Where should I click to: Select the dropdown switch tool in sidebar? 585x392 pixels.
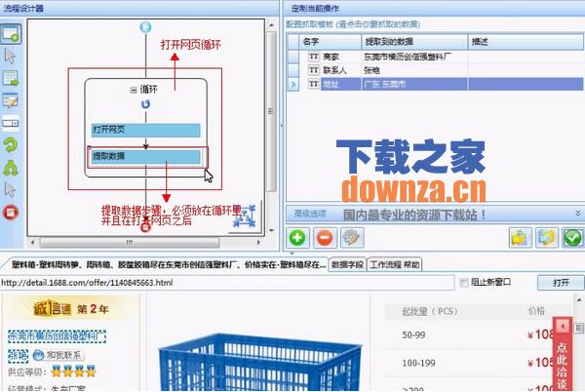point(11,123)
